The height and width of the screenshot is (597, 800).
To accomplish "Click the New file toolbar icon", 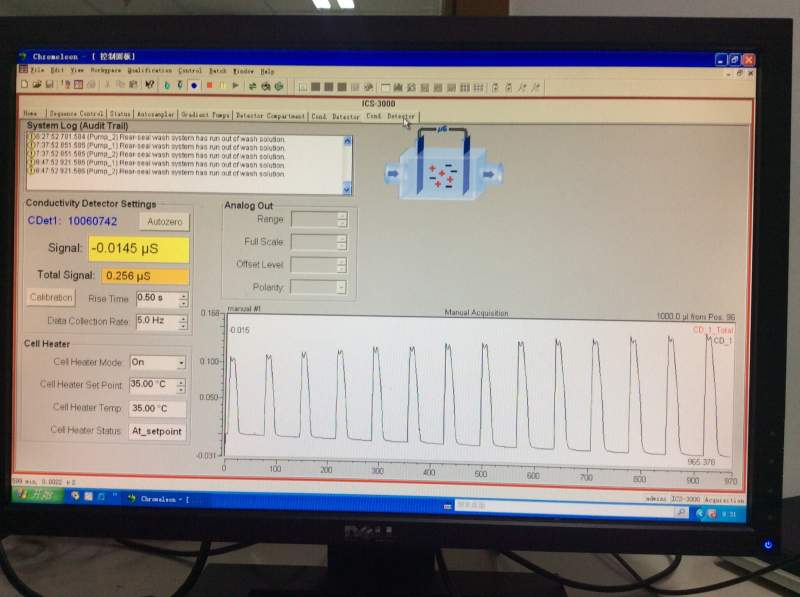I will pos(24,84).
